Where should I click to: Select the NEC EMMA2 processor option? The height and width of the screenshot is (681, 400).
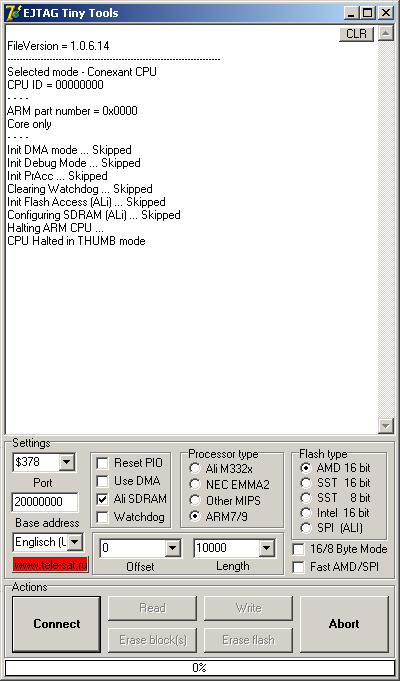[x=195, y=484]
